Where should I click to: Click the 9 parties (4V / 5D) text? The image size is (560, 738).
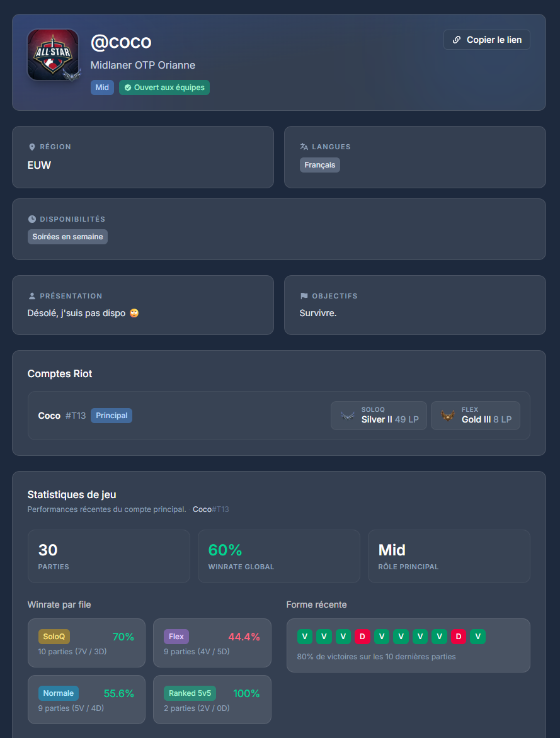point(197,652)
